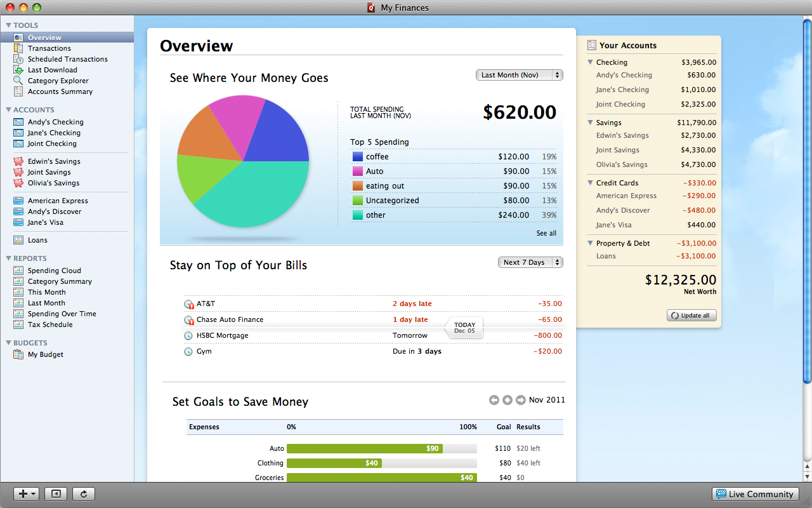Image resolution: width=812 pixels, height=508 pixels.
Task: Collapse the Checking group in Your Accounts
Action: point(591,62)
